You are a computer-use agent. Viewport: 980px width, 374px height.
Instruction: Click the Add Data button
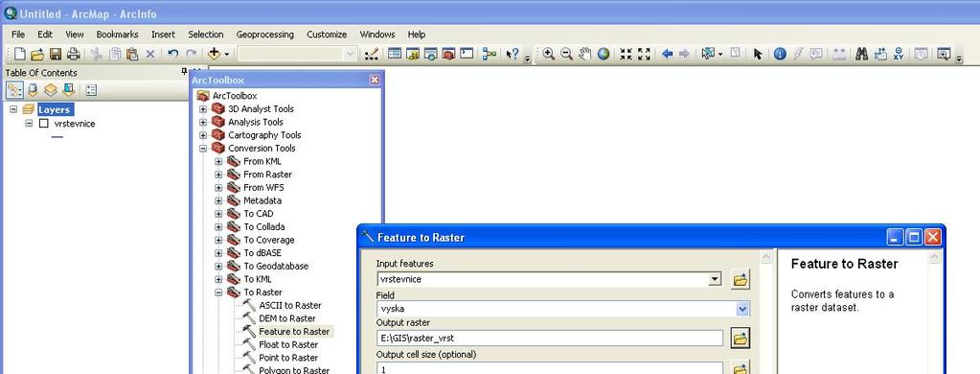click(215, 55)
